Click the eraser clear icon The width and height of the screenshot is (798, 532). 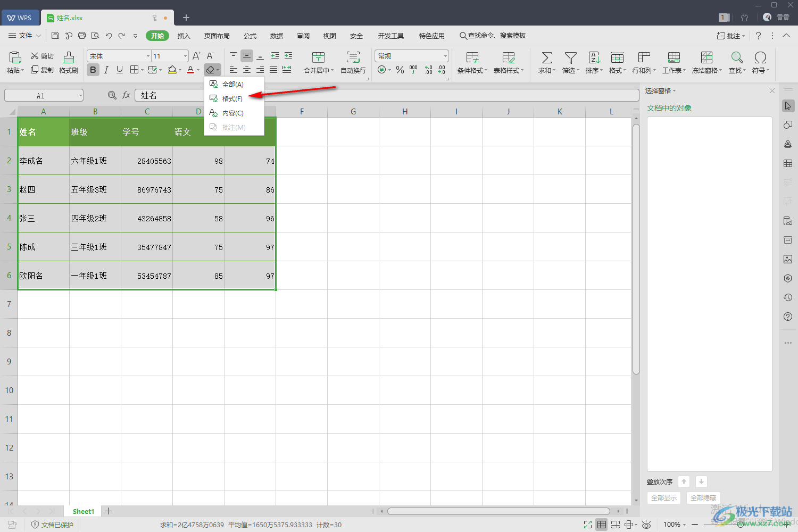pyautogui.click(x=210, y=70)
